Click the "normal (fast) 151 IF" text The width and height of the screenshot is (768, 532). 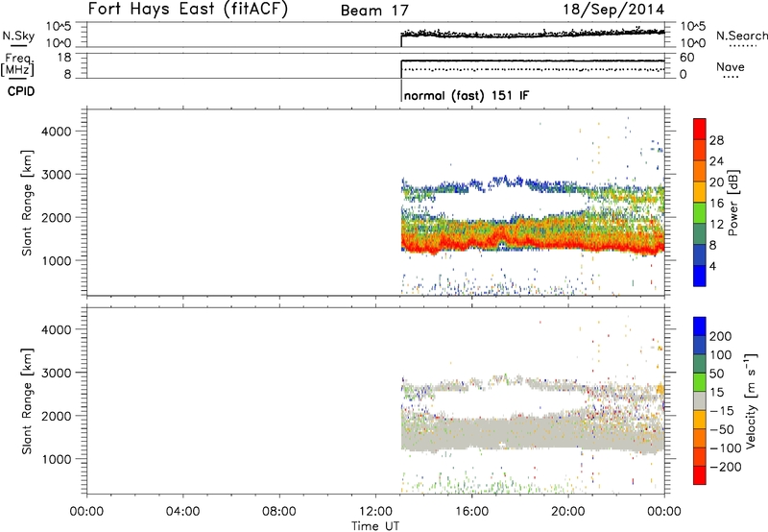tap(467, 95)
